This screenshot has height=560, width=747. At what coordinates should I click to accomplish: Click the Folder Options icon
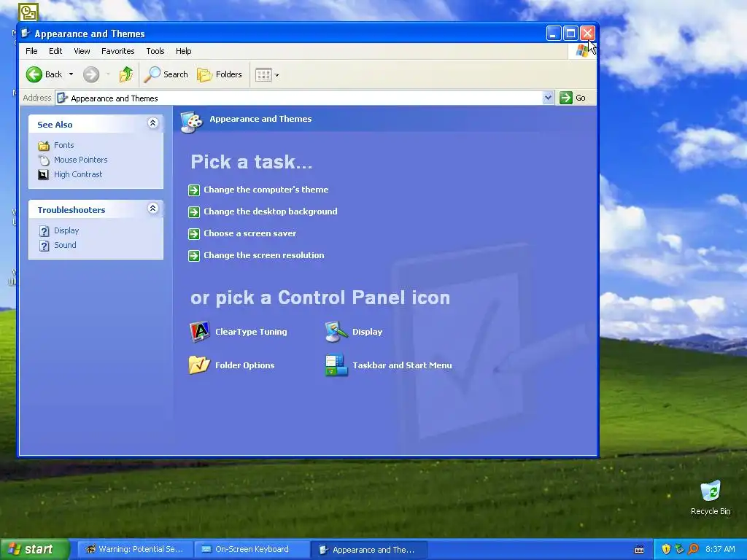coord(199,365)
